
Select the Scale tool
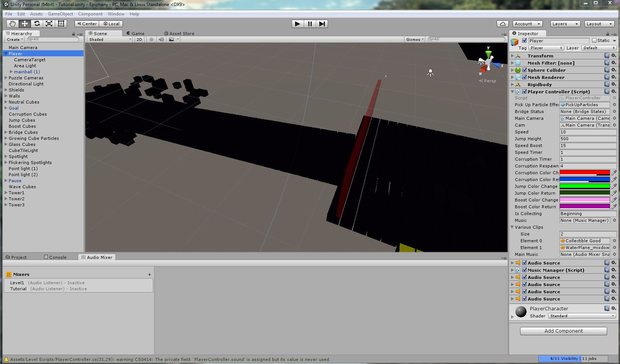coord(49,24)
